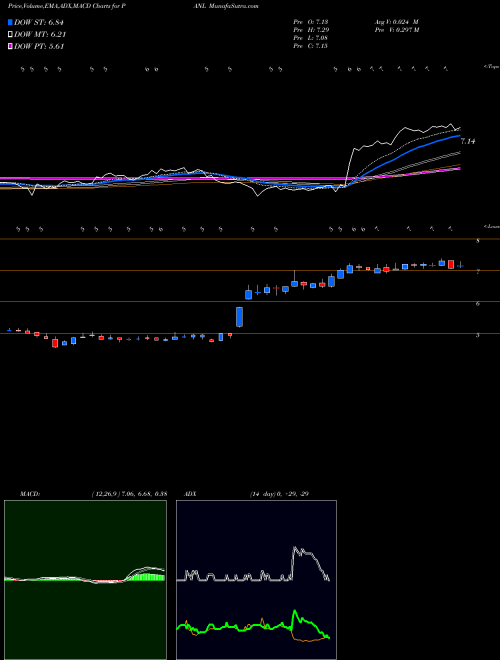
Task: Click the 'Pre O: 7.18' value
Action: [311, 22]
